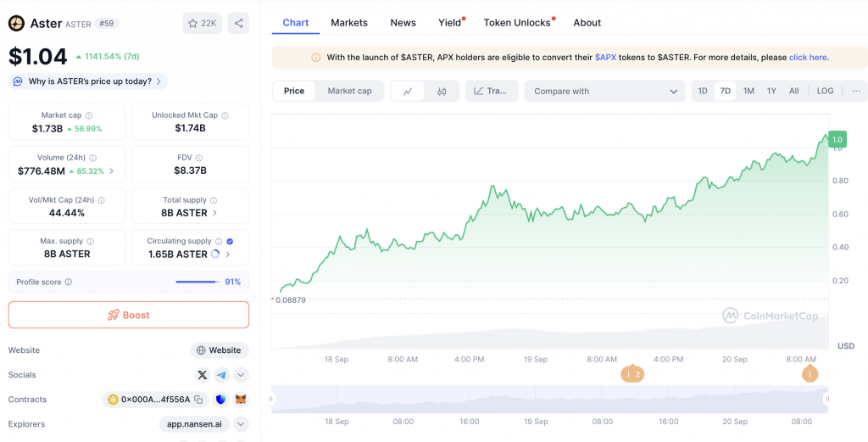
Task: Select the Price toggle
Action: [294, 91]
